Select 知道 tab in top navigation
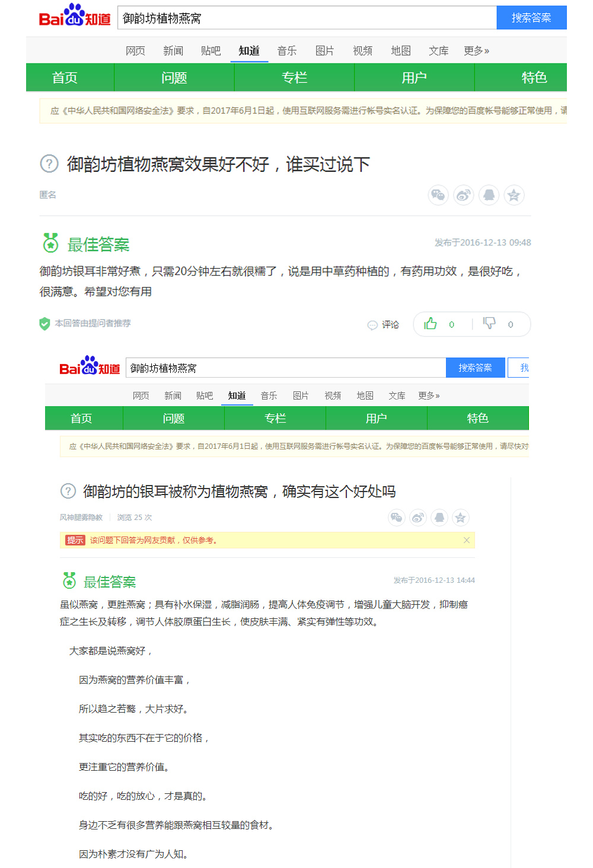 [249, 51]
